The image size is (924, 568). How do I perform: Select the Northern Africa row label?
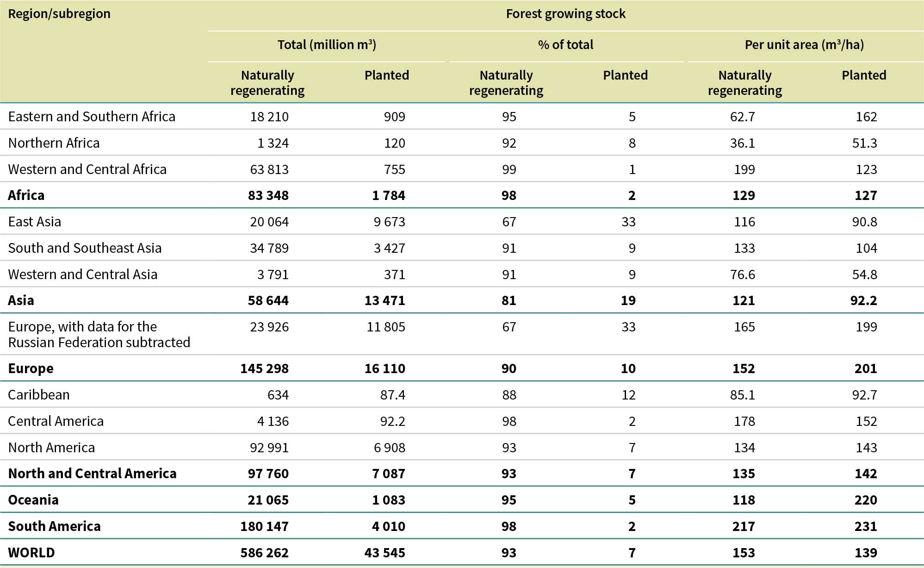point(54,143)
